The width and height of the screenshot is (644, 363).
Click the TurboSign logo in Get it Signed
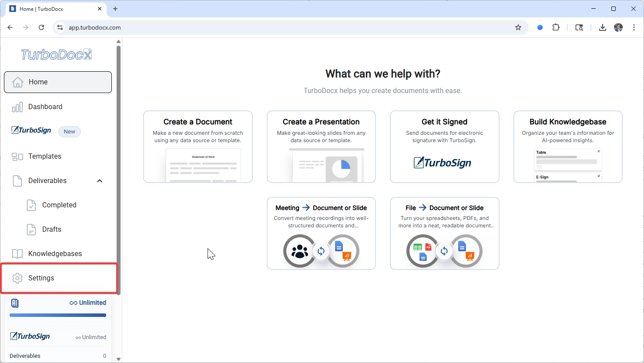tap(443, 163)
